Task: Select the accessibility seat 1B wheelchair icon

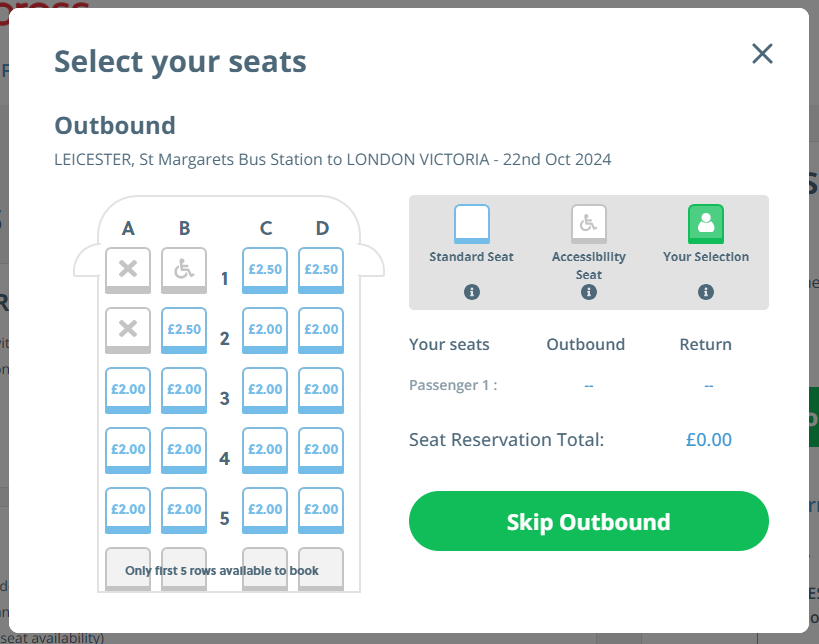Action: point(184,269)
